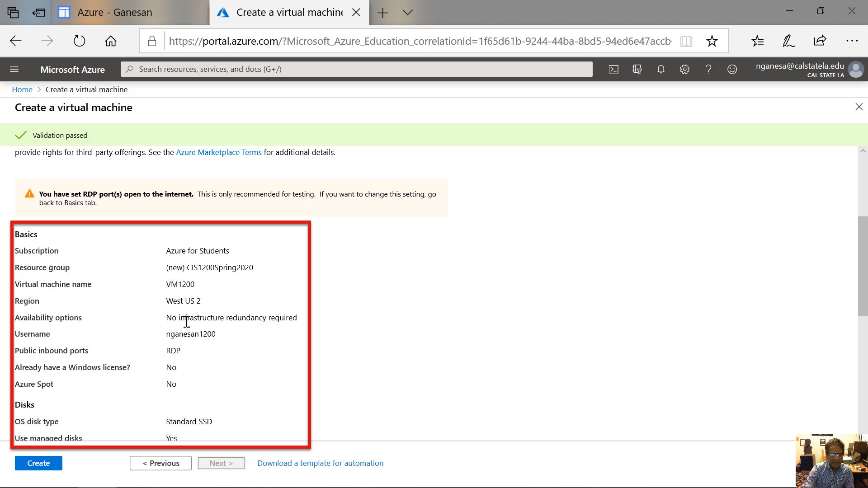Viewport: 868px width, 488px height.
Task: Open the notifications bell
Action: click(661, 69)
